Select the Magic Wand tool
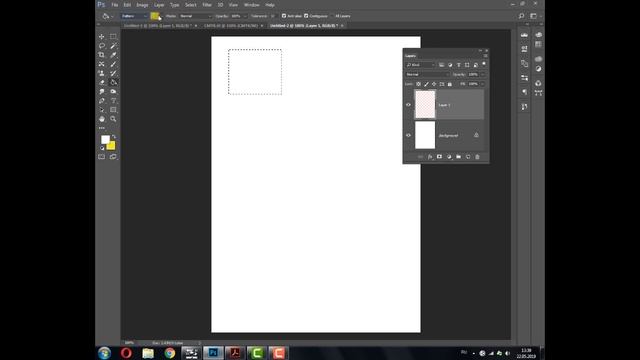Screen dimensions: 640x360 (x=113, y=46)
